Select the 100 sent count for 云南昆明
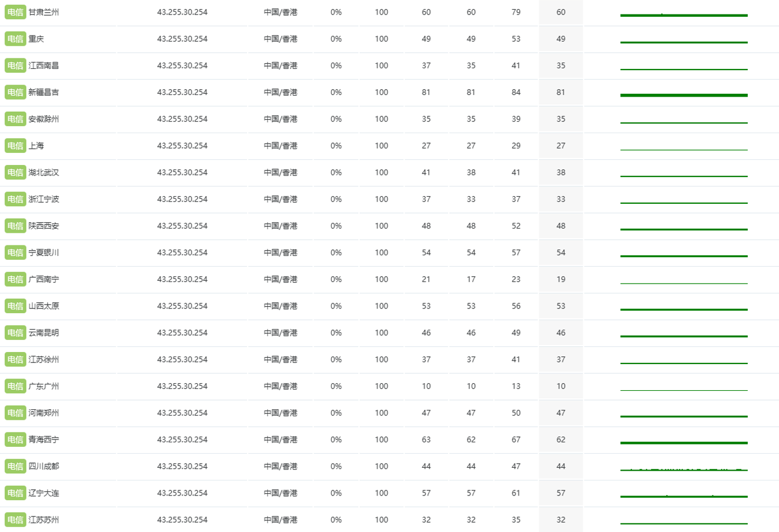779x532 pixels. coord(381,333)
